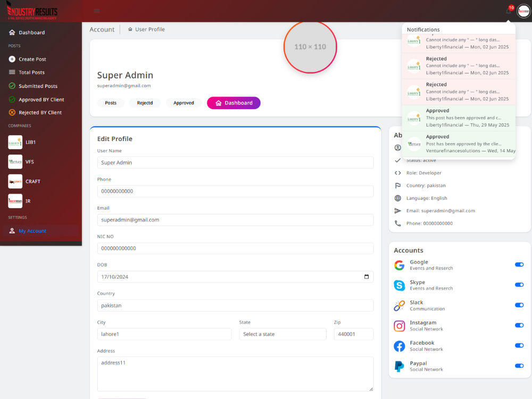Click the pink Dashboard button
The width and height of the screenshot is (532, 399).
click(234, 103)
